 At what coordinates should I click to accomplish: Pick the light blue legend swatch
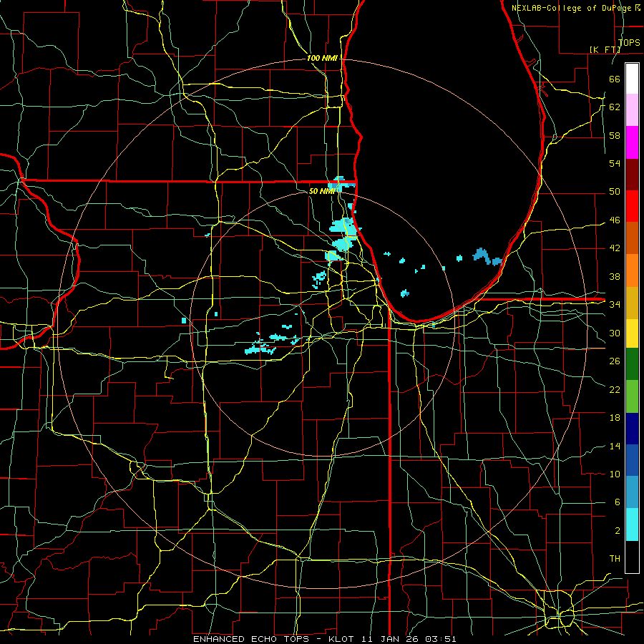[632, 492]
